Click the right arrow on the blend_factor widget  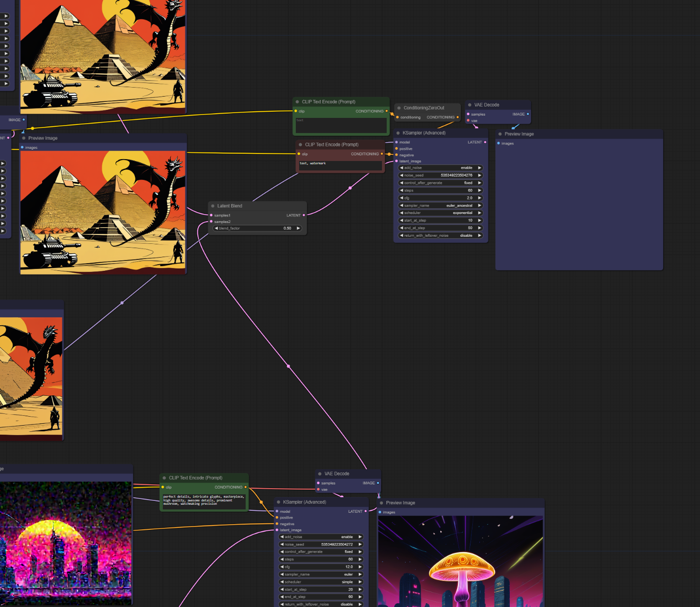coord(298,228)
